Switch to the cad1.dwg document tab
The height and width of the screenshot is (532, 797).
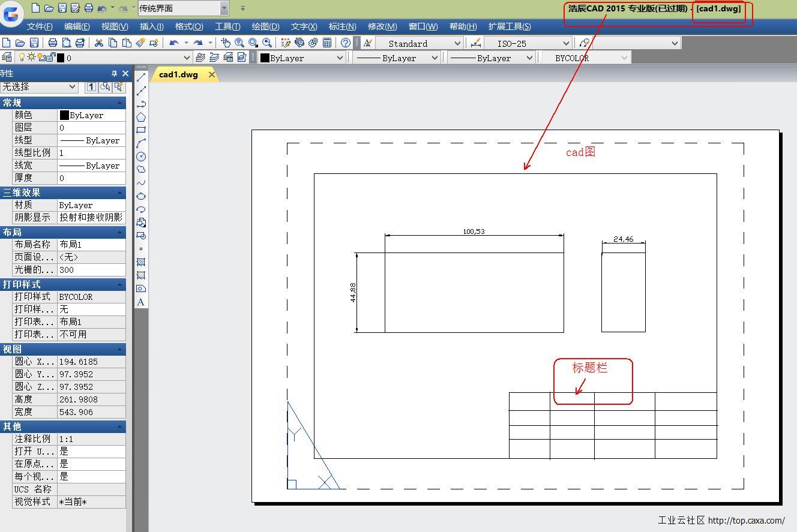178,74
